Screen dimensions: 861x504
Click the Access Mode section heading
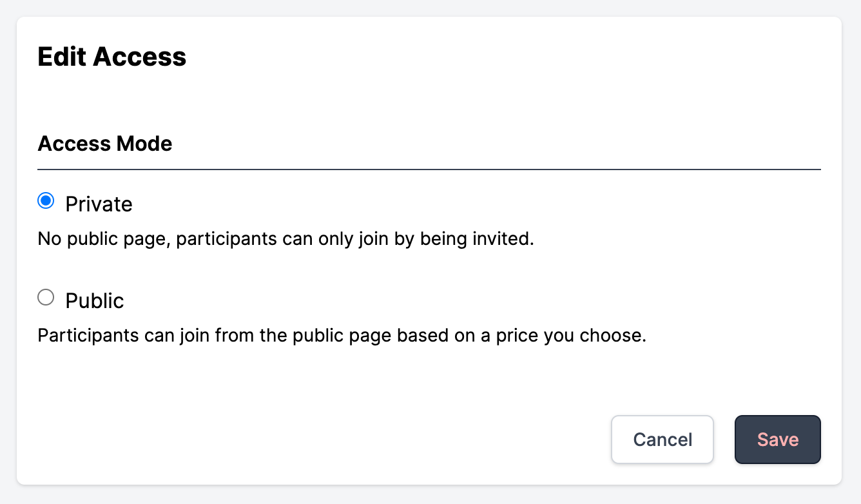coord(105,143)
